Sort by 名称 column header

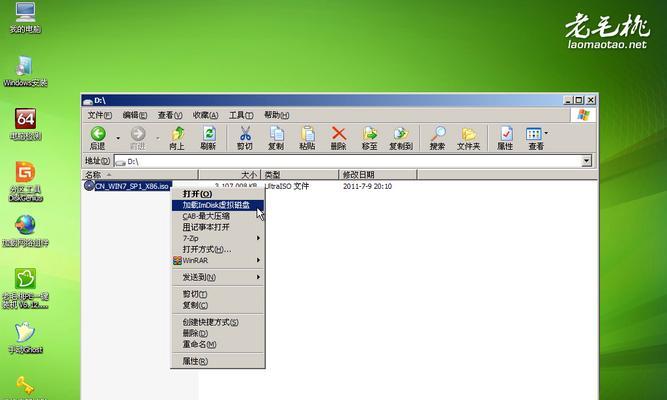(140, 174)
